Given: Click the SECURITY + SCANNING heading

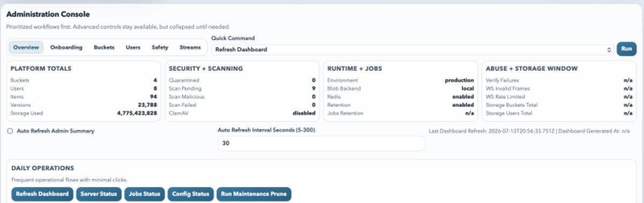Looking at the screenshot, I should point(206,69).
